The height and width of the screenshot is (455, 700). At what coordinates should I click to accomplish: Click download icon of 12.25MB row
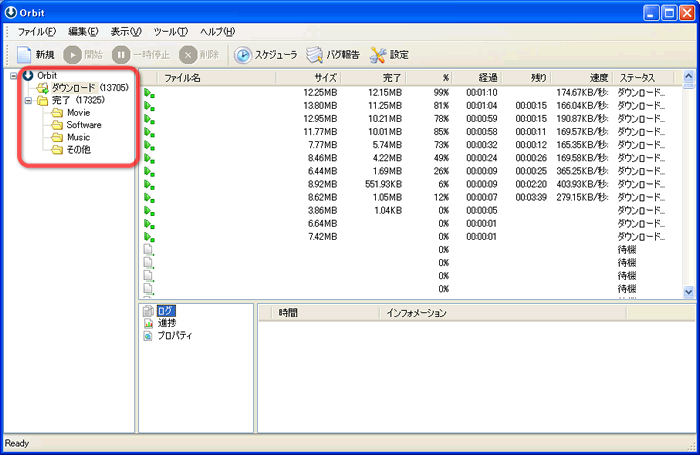coord(149,93)
